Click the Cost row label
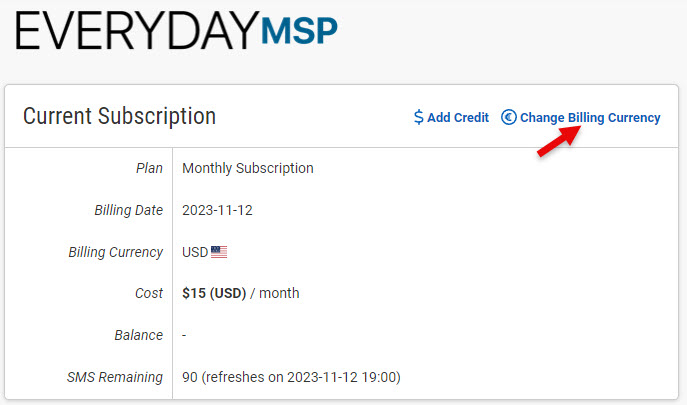 [147, 293]
